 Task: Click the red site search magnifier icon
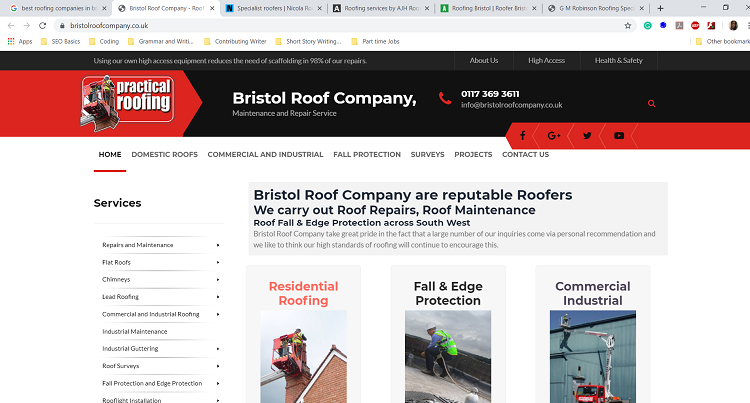click(651, 103)
